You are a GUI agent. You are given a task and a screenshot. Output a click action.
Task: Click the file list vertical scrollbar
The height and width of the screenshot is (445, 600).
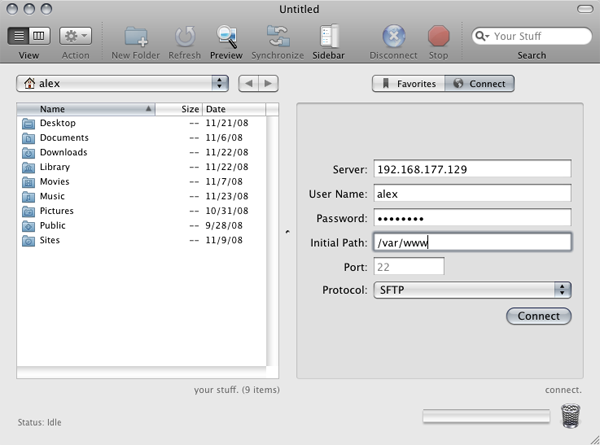pyautogui.click(x=272, y=241)
